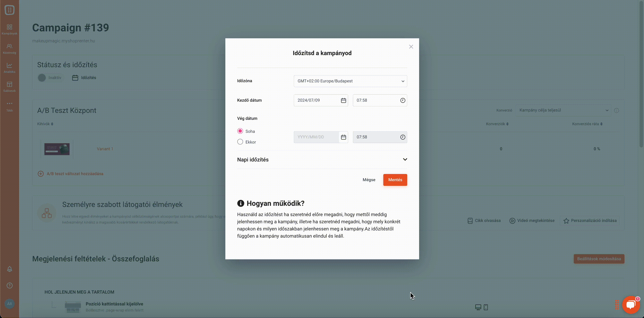Open Analitika in the sidebar
This screenshot has height=318, width=644.
point(9,68)
